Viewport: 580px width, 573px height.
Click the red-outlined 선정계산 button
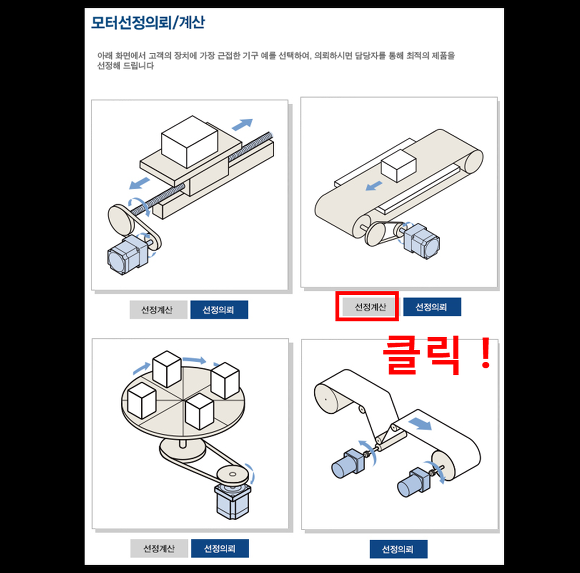[370, 307]
